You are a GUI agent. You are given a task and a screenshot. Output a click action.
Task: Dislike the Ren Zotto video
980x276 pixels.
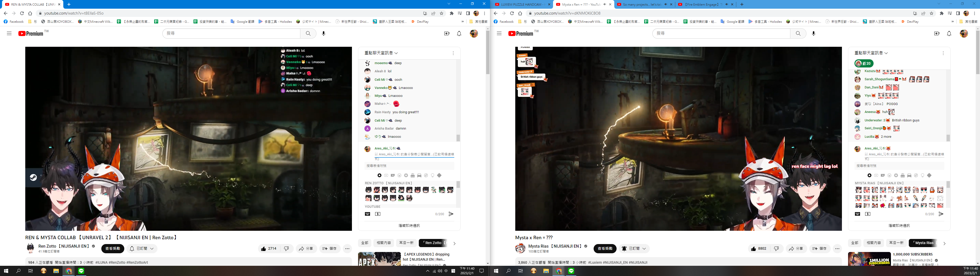click(286, 249)
